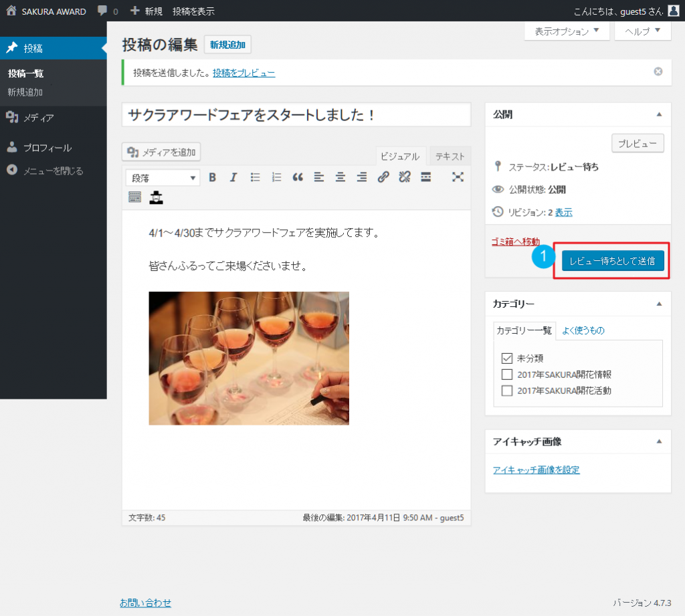Align text left
This screenshot has height=616, width=685.
(x=319, y=177)
